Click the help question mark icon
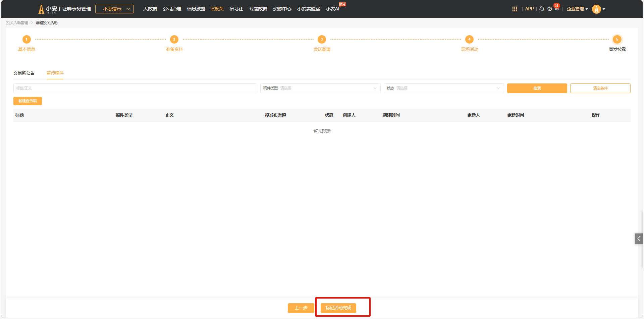 (549, 9)
